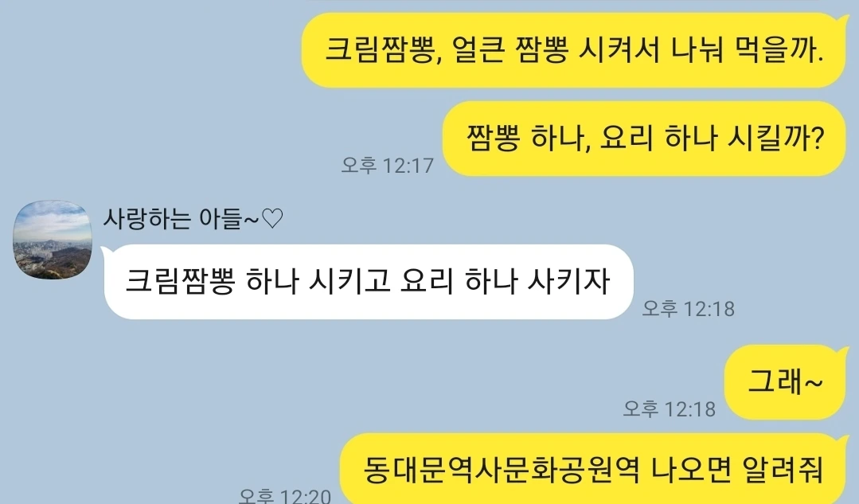Open the cityscape profile picture of sender
Image resolution: width=859 pixels, height=504 pixels.
coord(52,240)
